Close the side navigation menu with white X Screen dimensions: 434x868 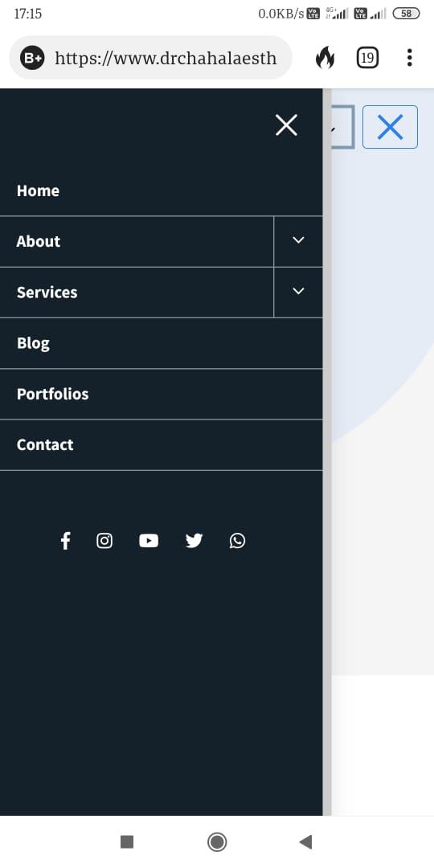coord(286,125)
